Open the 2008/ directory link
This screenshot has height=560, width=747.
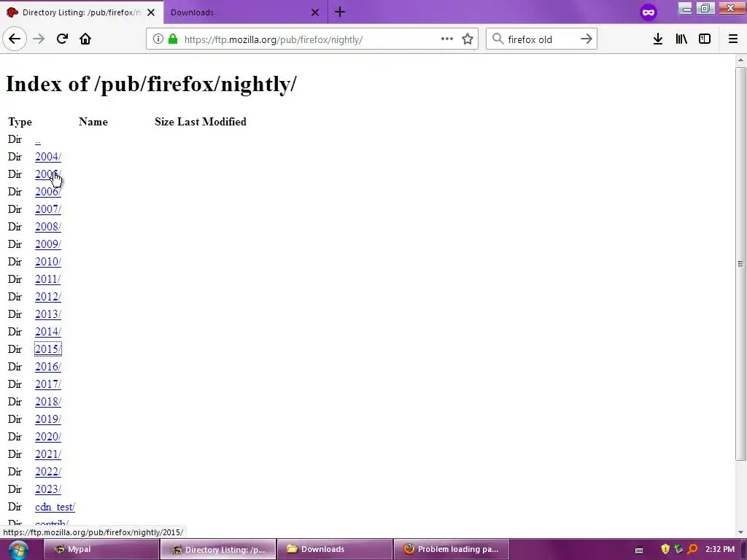point(48,227)
